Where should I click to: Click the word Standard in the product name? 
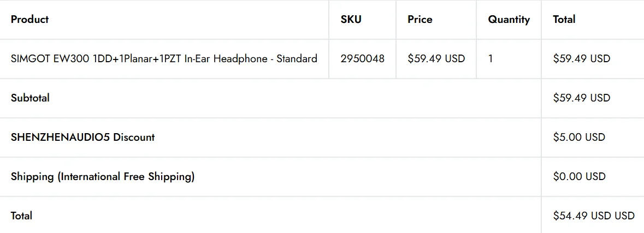(x=297, y=59)
